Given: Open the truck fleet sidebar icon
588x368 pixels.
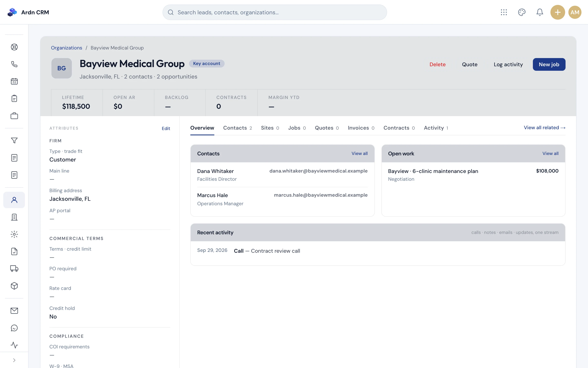Looking at the screenshot, I should [14, 268].
